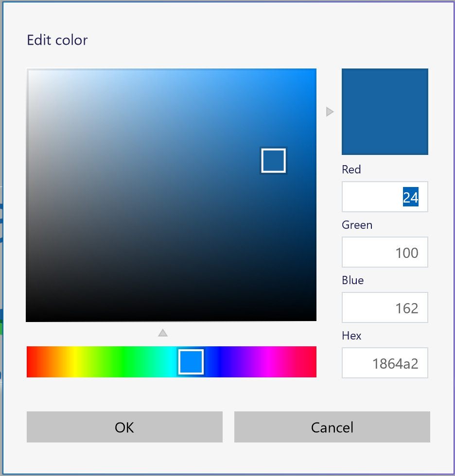The image size is (455, 476).
Task: Click inside the Green value field
Action: click(x=385, y=252)
